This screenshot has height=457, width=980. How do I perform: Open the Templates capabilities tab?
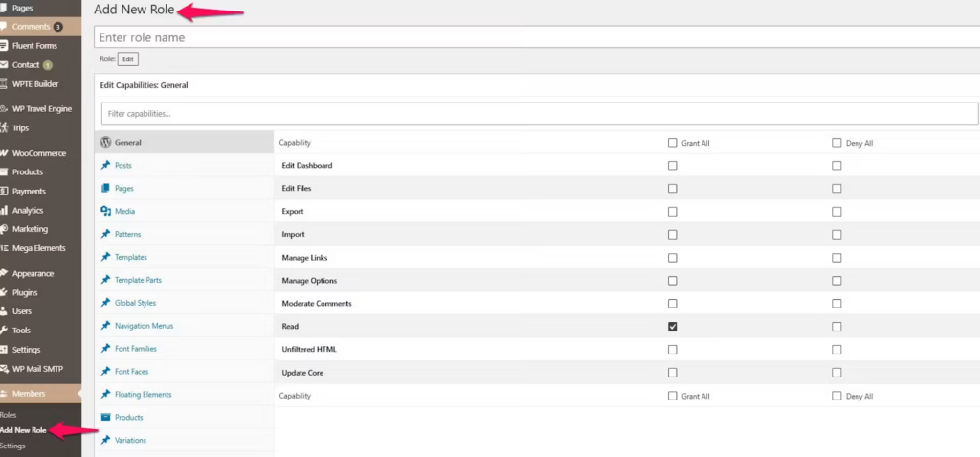[x=185, y=257]
